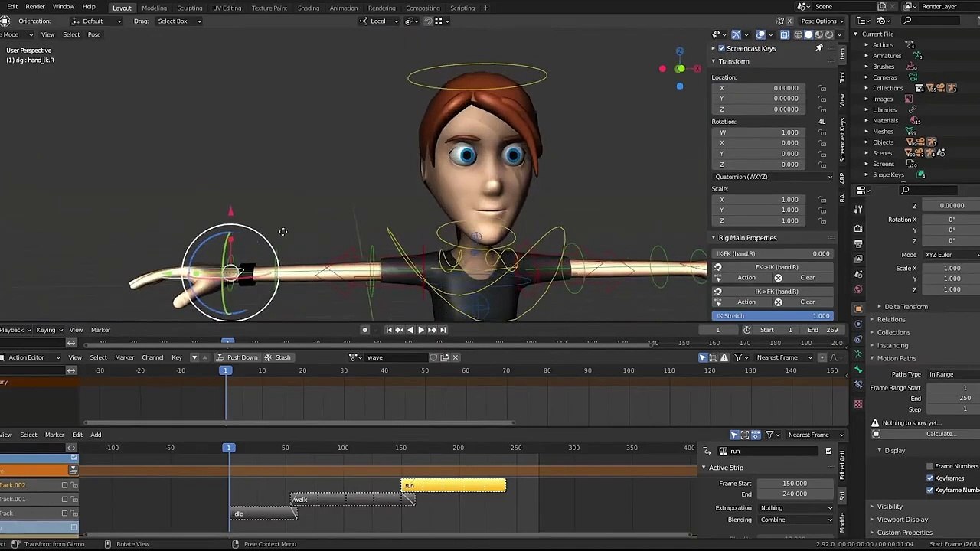980x551 pixels.
Task: Adjust the IK Stretch slider
Action: 773,316
